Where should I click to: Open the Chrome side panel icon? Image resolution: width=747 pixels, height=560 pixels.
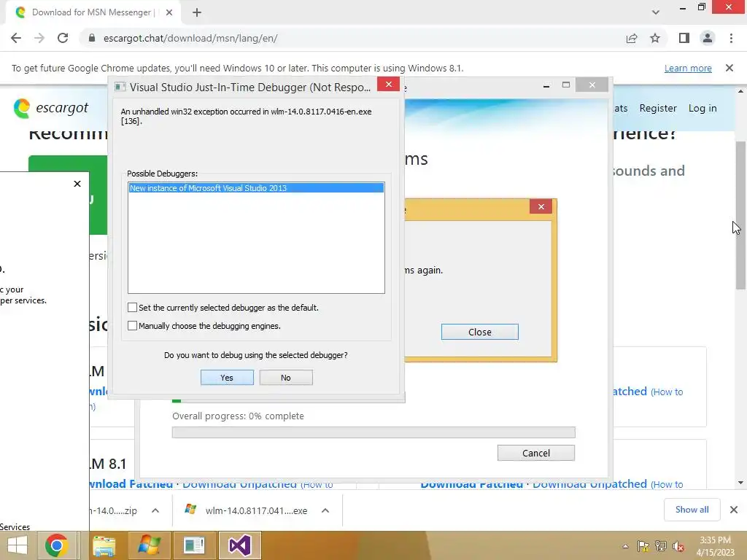684,38
